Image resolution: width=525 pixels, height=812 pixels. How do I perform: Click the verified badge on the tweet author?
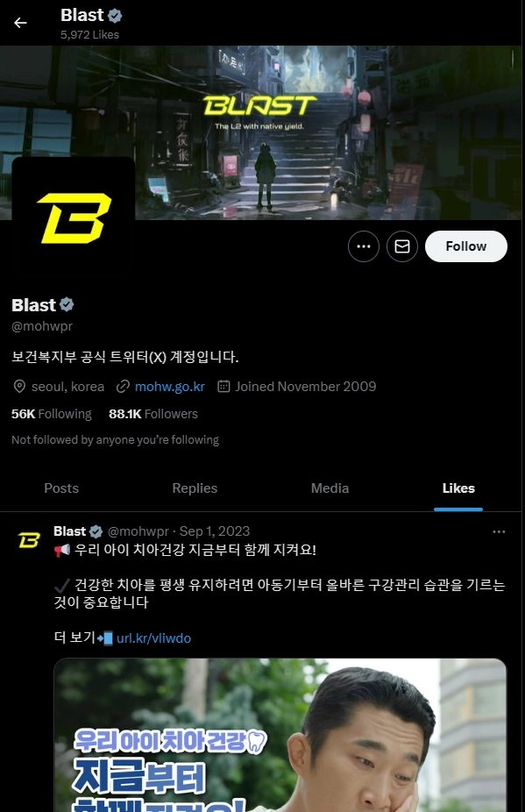(96, 531)
